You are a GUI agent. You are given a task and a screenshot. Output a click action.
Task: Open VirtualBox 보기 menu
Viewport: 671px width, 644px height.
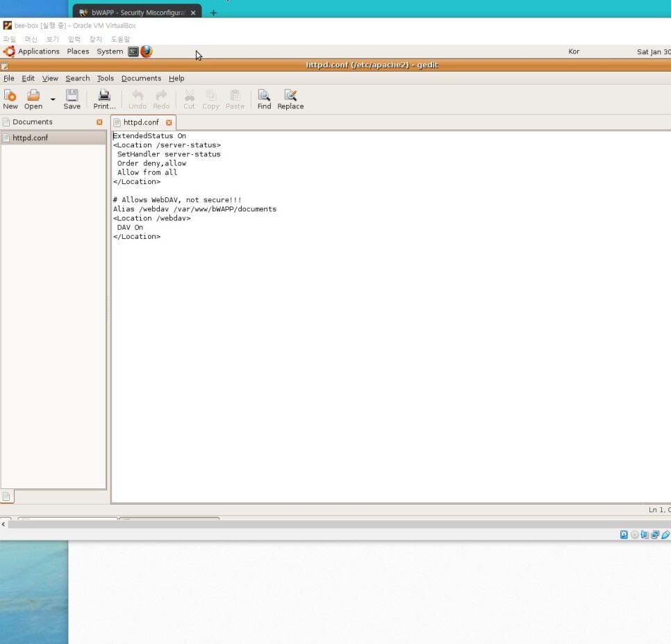point(52,39)
